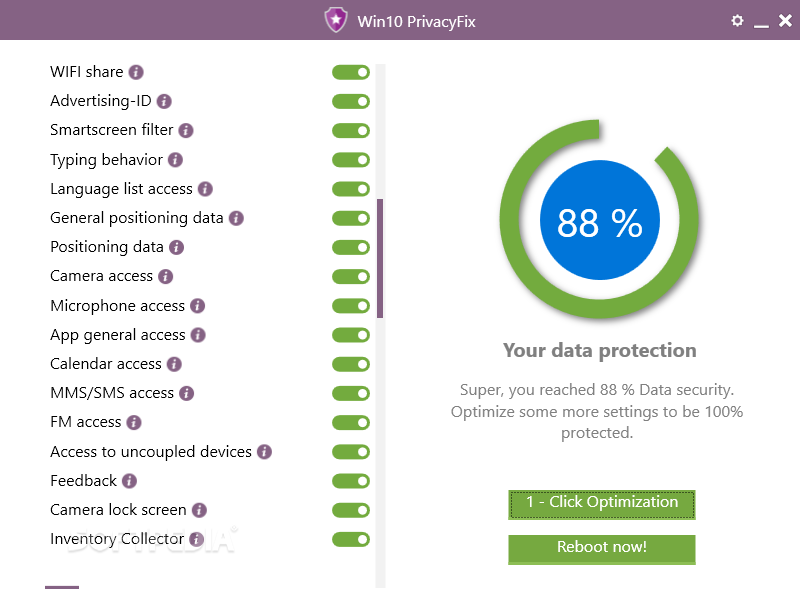The width and height of the screenshot is (800, 600).
Task: Open info for Microphone access
Action: pos(197,306)
